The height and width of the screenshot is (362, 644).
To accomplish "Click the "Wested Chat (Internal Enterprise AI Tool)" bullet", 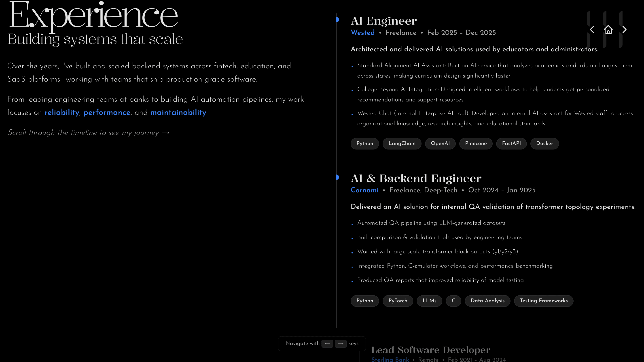I will (495, 118).
